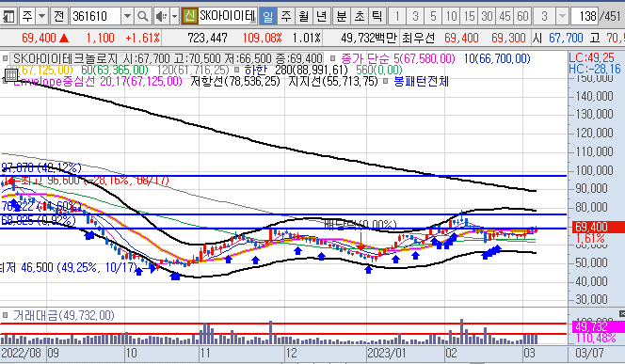Click the Envelope중심선 20,17 legend text
625x364 pixels.
point(98,81)
